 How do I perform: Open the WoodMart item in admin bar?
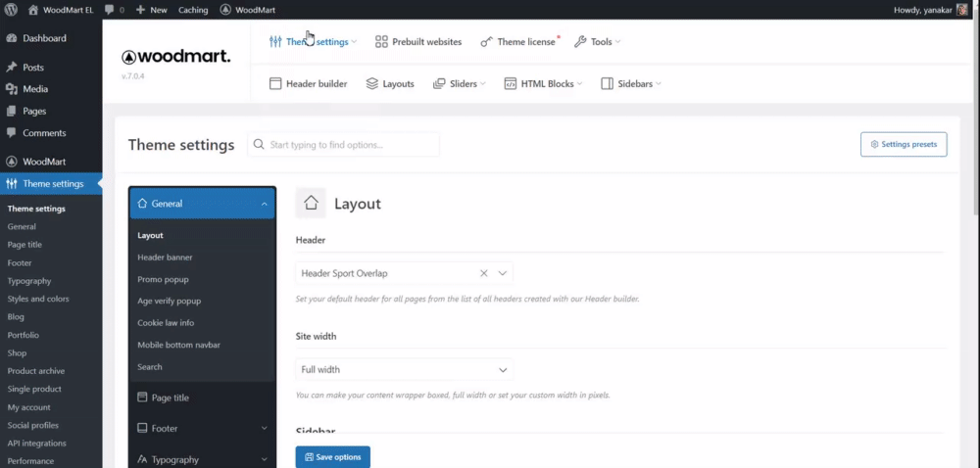(x=248, y=10)
